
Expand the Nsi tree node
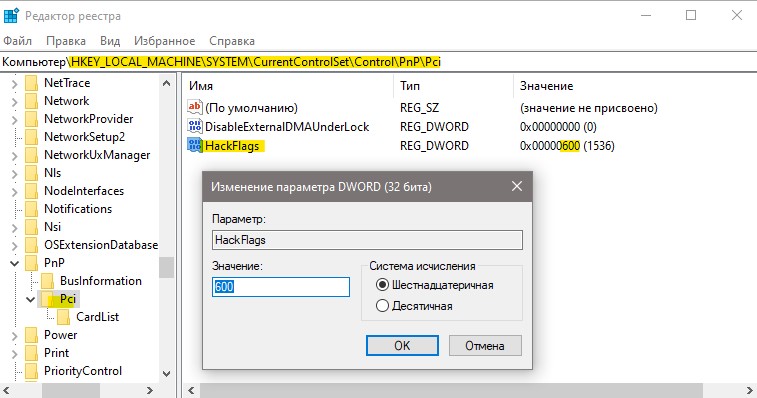coord(14,227)
